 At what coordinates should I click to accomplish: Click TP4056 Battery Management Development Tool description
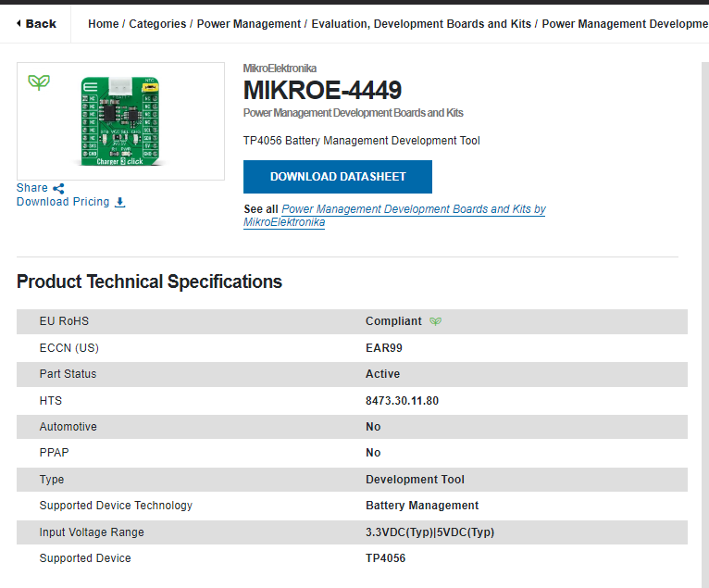coord(361,141)
